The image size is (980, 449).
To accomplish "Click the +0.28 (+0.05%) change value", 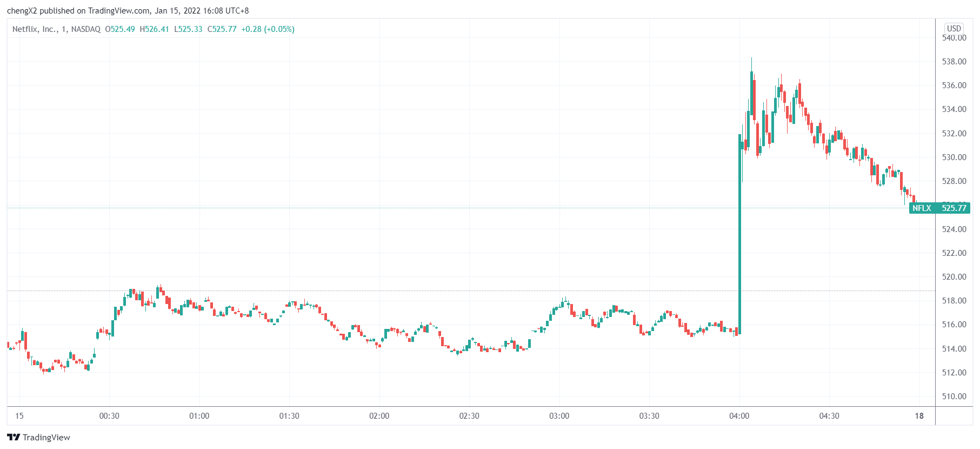I will point(268,29).
